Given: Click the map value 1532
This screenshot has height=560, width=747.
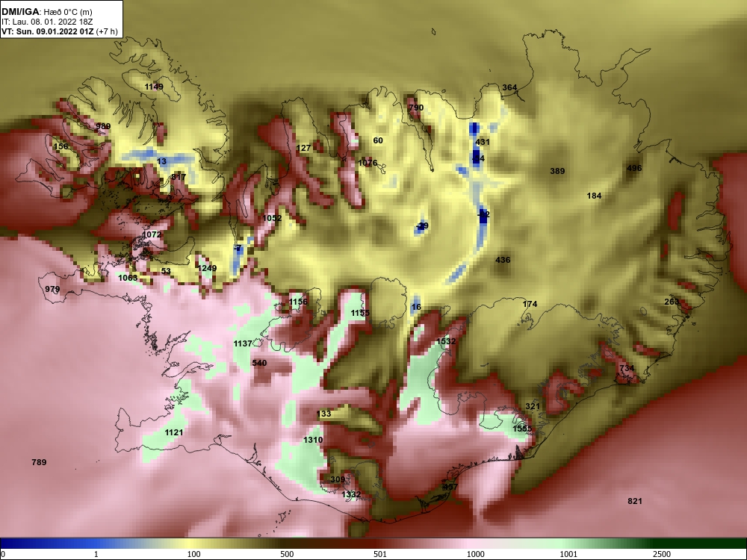Looking at the screenshot, I should 446,341.
